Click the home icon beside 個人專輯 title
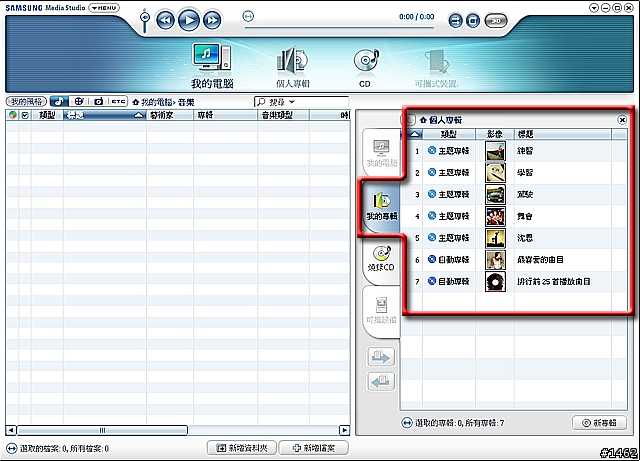The image size is (640, 461). click(x=423, y=120)
